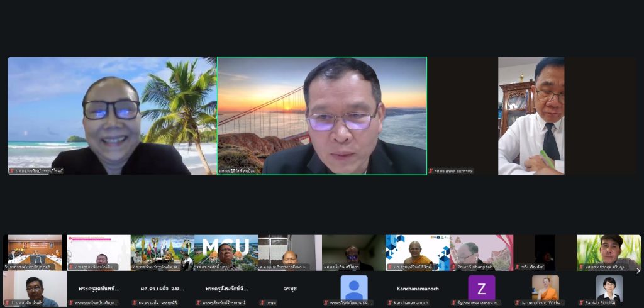
Task: Show the next page of participant thumbnails
Action: 638,271
